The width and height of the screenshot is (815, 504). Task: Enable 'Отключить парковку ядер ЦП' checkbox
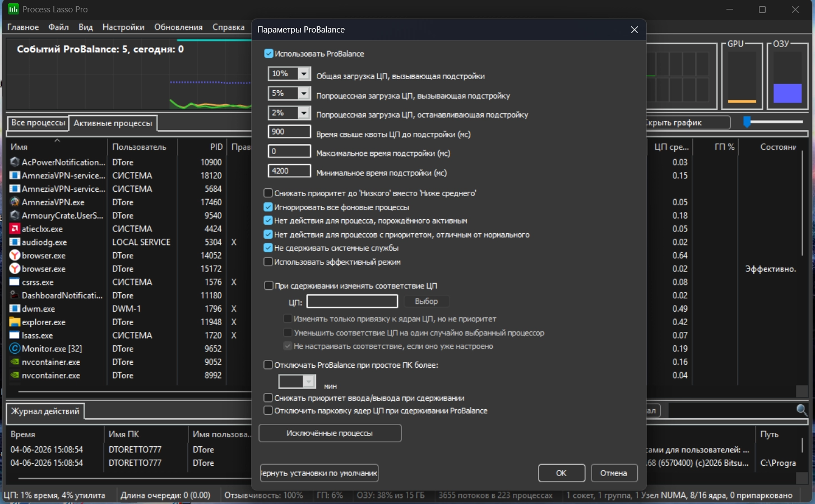[268, 411]
